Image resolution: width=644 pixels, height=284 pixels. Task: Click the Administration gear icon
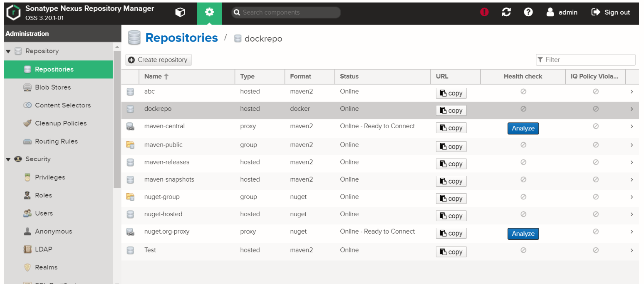pos(209,12)
